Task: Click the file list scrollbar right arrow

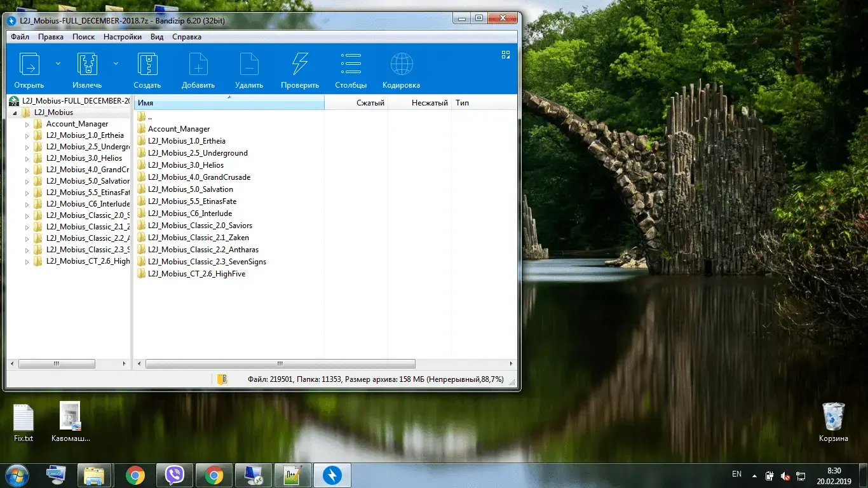Action: click(512, 364)
